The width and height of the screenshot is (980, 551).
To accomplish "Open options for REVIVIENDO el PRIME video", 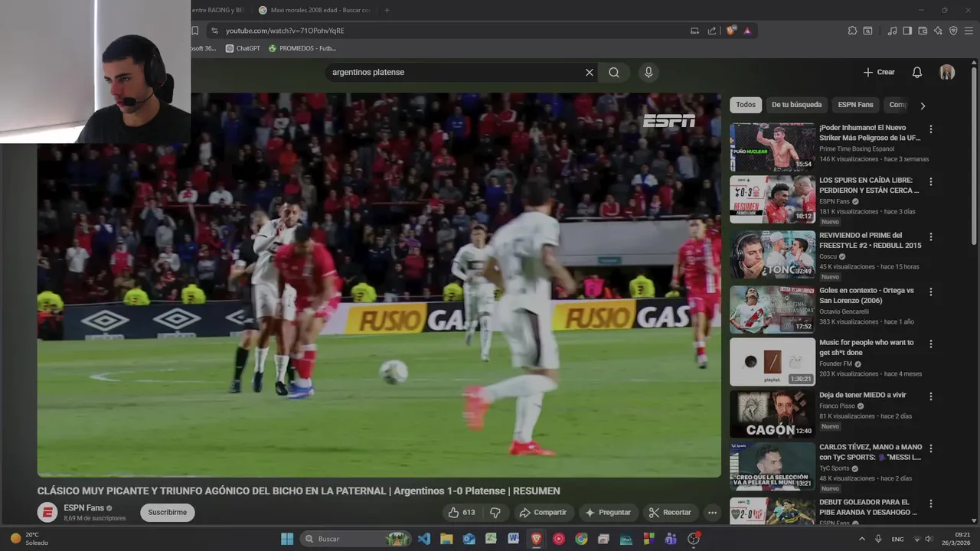I will point(931,237).
